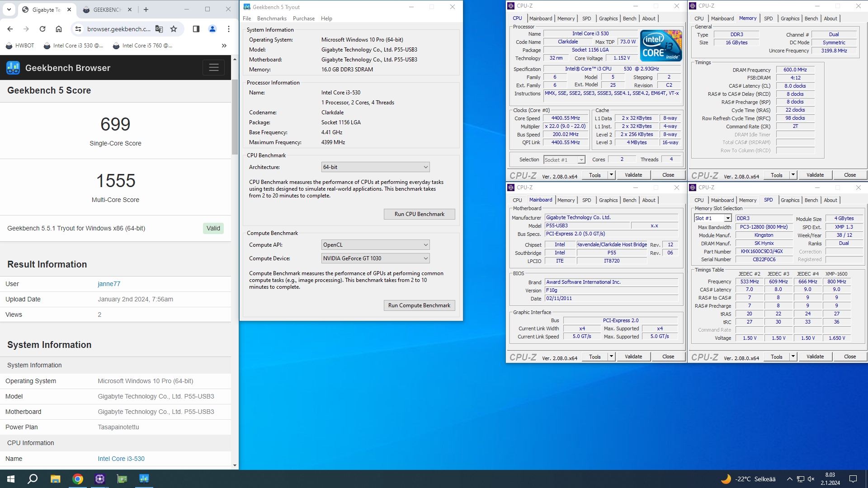Screen dimensions: 868x488
Task: Switch to About tab in Mainboard window
Action: click(x=649, y=200)
